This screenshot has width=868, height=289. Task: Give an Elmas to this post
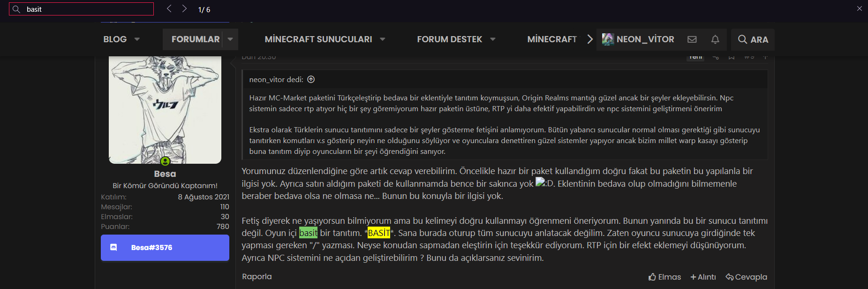point(664,277)
